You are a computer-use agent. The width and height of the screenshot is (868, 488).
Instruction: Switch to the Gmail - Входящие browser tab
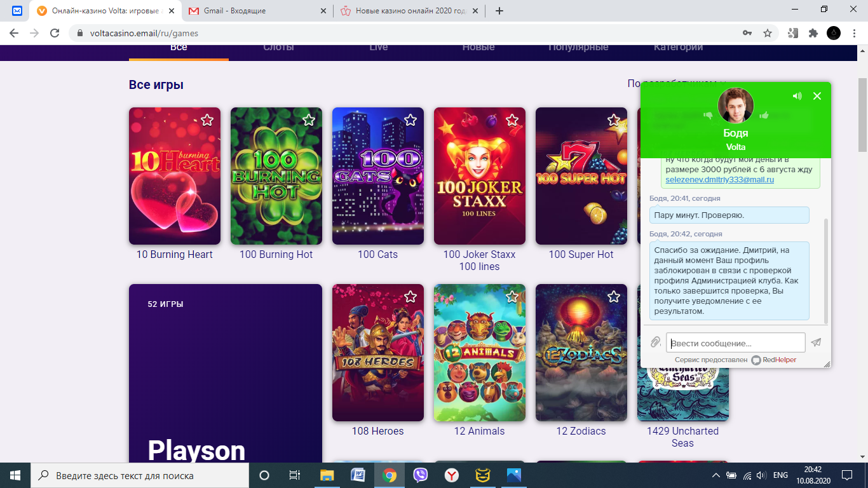[257, 11]
